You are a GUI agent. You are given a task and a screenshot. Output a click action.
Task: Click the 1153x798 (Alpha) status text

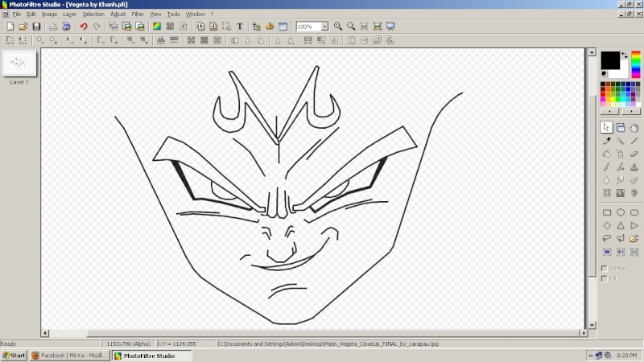[x=128, y=344]
